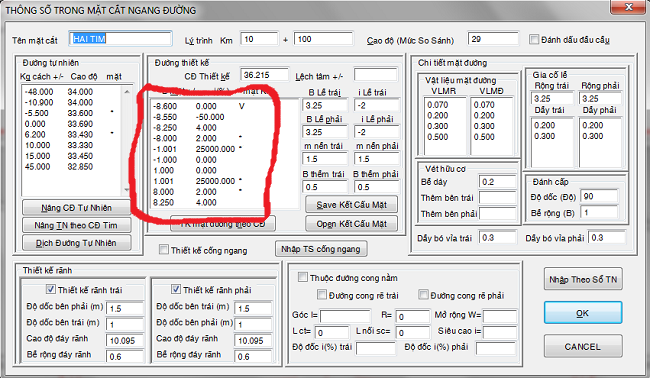Enable Thiết kế cống ngang checkbox

click(x=164, y=250)
